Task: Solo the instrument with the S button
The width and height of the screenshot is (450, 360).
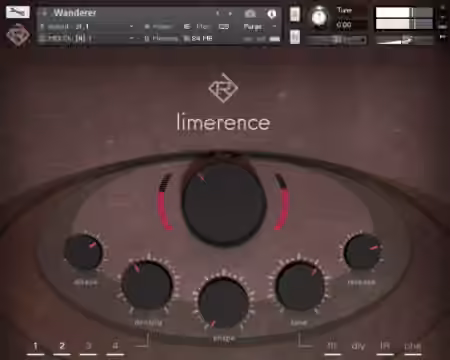Action: (x=295, y=14)
